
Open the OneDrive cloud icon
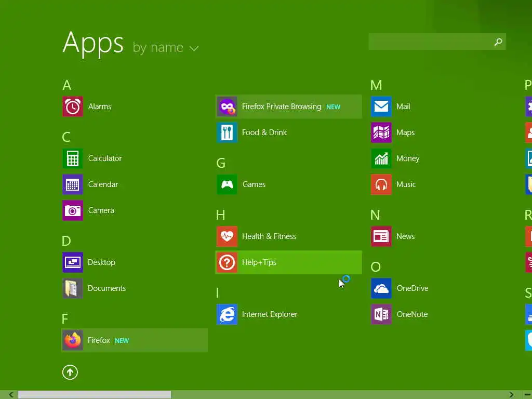point(381,288)
